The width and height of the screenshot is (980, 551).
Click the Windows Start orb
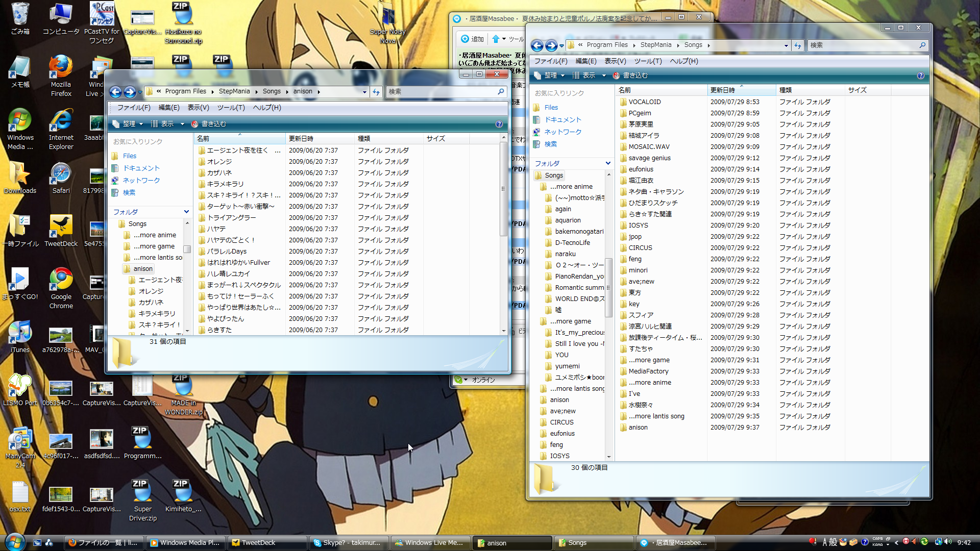(14, 542)
